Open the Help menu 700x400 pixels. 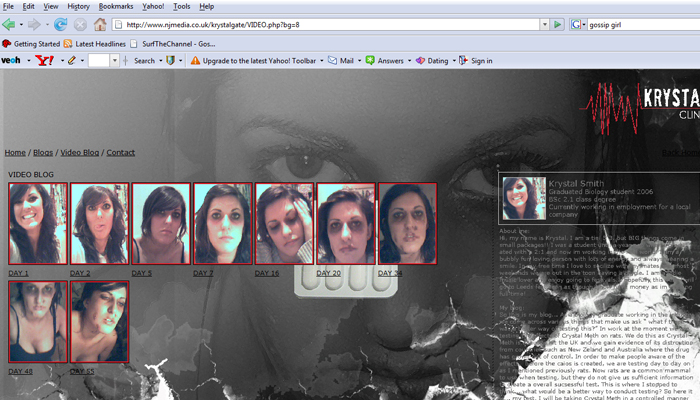[206, 6]
